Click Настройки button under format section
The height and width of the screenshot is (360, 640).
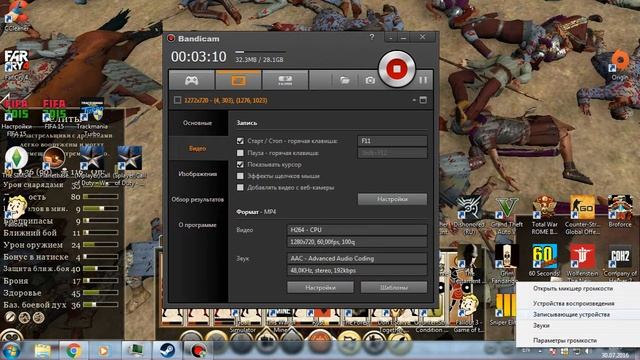[320, 287]
